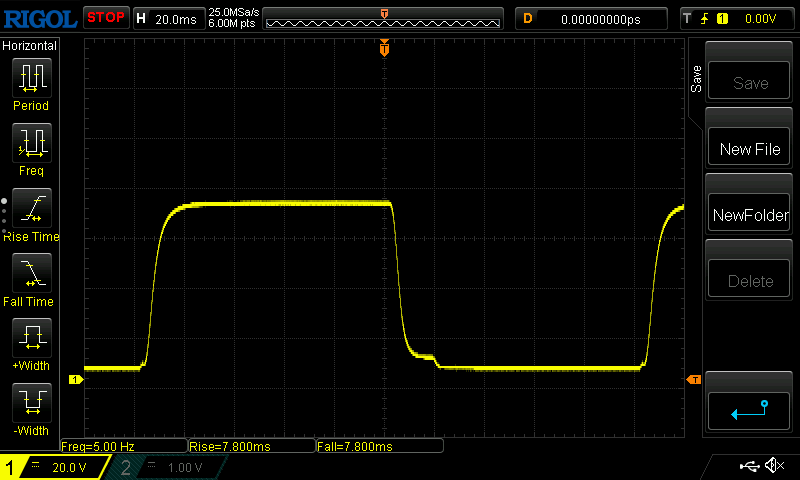Image resolution: width=800 pixels, height=480 pixels.
Task: Select the Period measurement icon
Action: (x=31, y=78)
